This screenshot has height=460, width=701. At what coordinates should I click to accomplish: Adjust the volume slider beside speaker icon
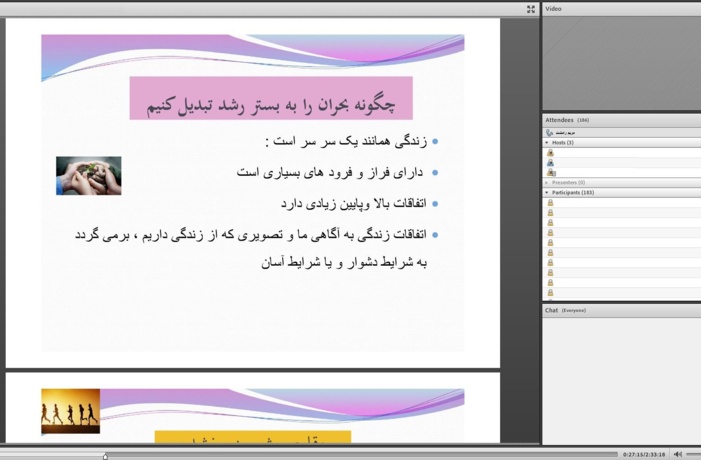pos(693,454)
